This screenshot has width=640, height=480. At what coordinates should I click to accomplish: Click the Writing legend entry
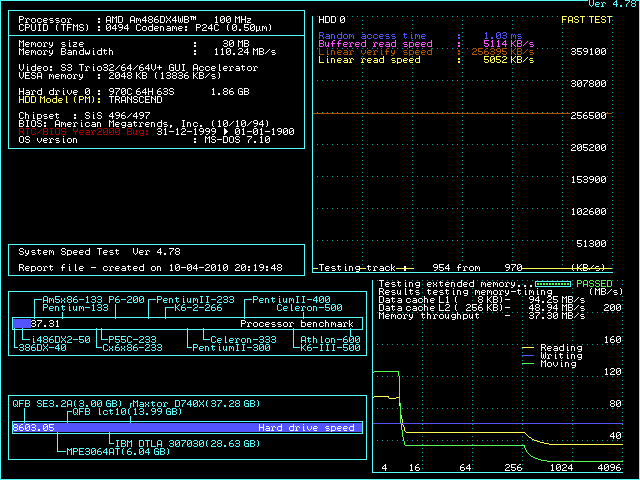pos(559,356)
